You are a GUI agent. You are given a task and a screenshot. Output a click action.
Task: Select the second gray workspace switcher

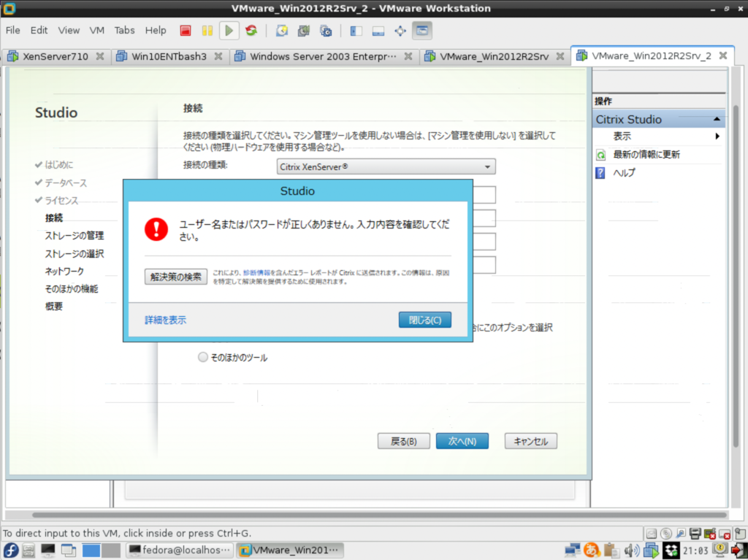[111, 550]
